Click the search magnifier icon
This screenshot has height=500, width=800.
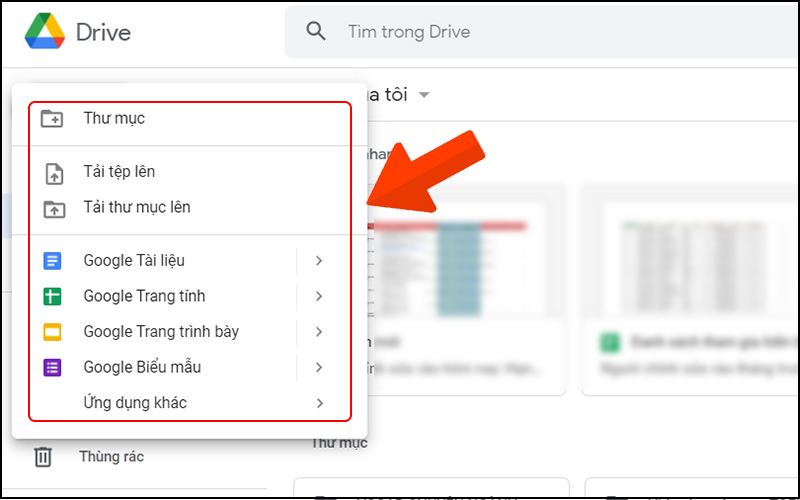click(316, 32)
